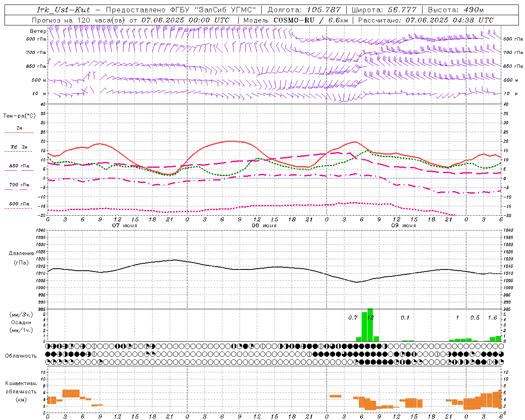
Task: Click the precipitation value 0.5
Action: pos(475,318)
